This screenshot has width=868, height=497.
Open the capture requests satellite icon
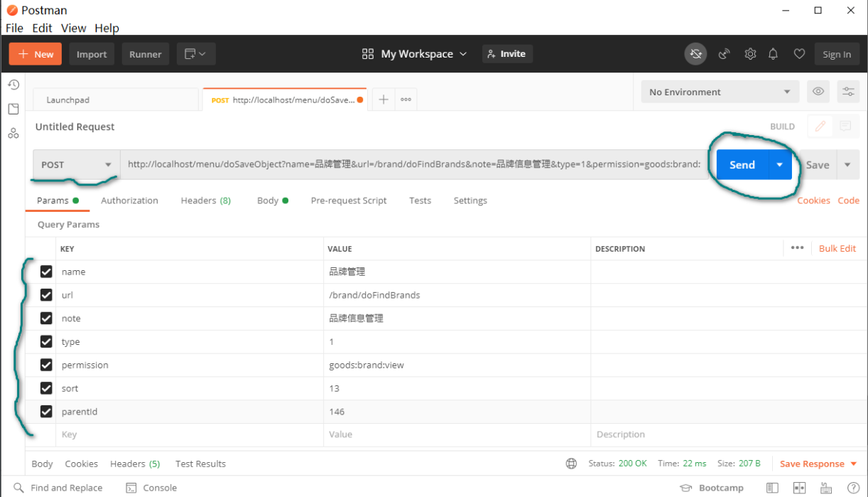coord(725,54)
